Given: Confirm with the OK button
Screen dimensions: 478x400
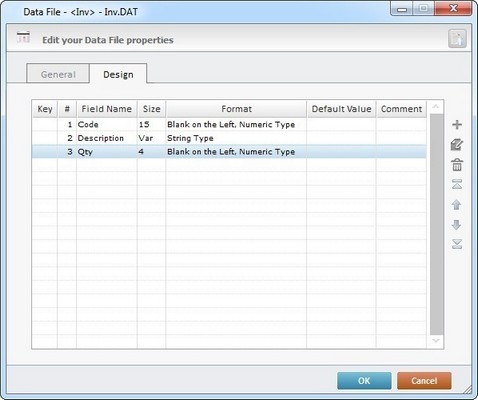Looking at the screenshot, I should coord(364,381).
